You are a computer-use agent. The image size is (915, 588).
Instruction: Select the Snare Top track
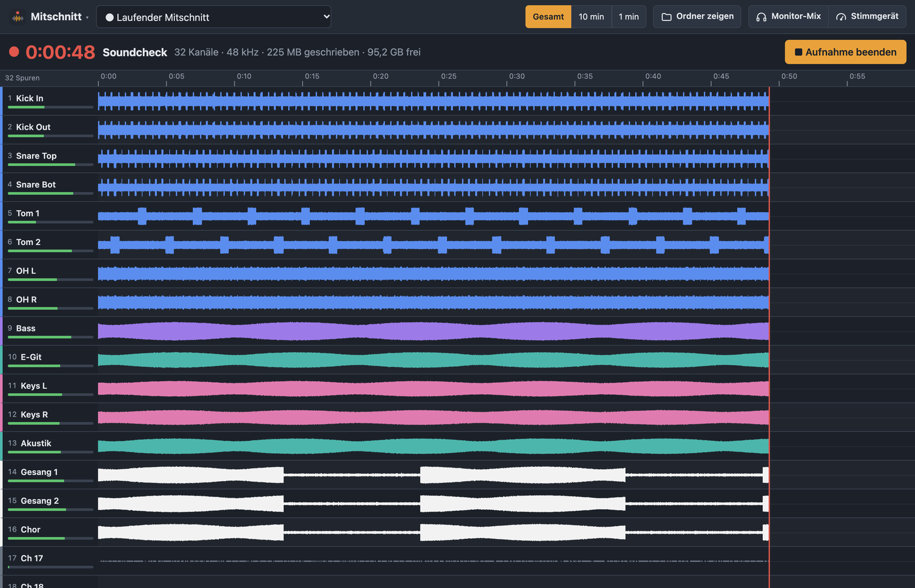tap(50, 158)
